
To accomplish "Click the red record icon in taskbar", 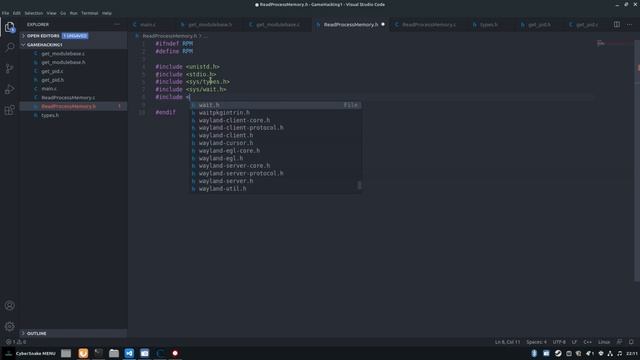I will pyautogui.click(x=175, y=353).
